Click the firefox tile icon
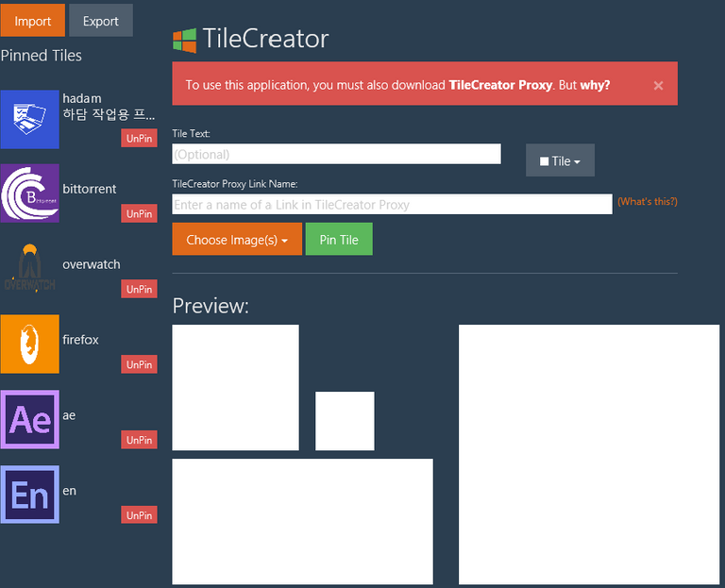This screenshot has width=725, height=588. point(29,344)
